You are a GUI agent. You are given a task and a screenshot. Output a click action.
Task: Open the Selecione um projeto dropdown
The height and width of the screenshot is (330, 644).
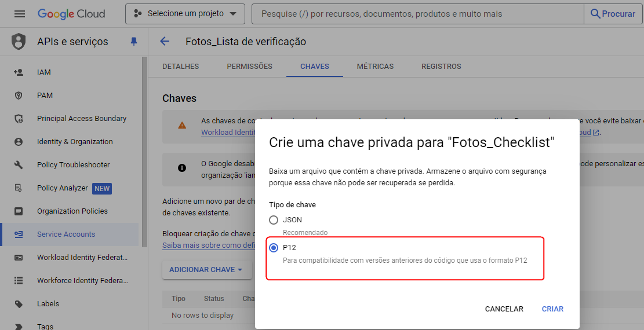click(x=185, y=13)
